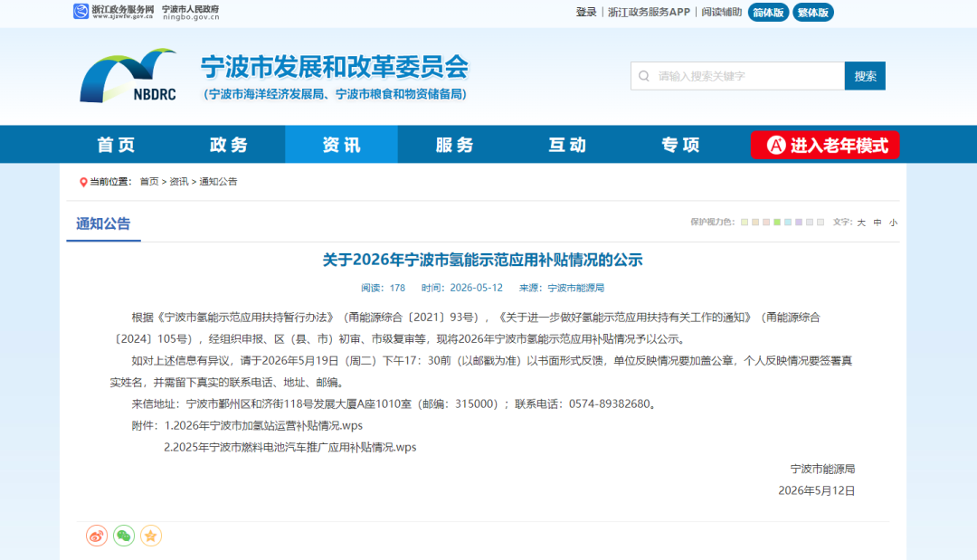Share article via Weibo icon

click(x=97, y=536)
